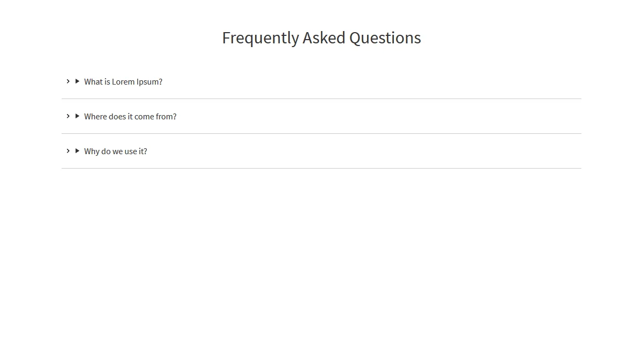643x364 pixels.
Task: Click the "Frequently Asked Questions" heading
Action: [322, 38]
